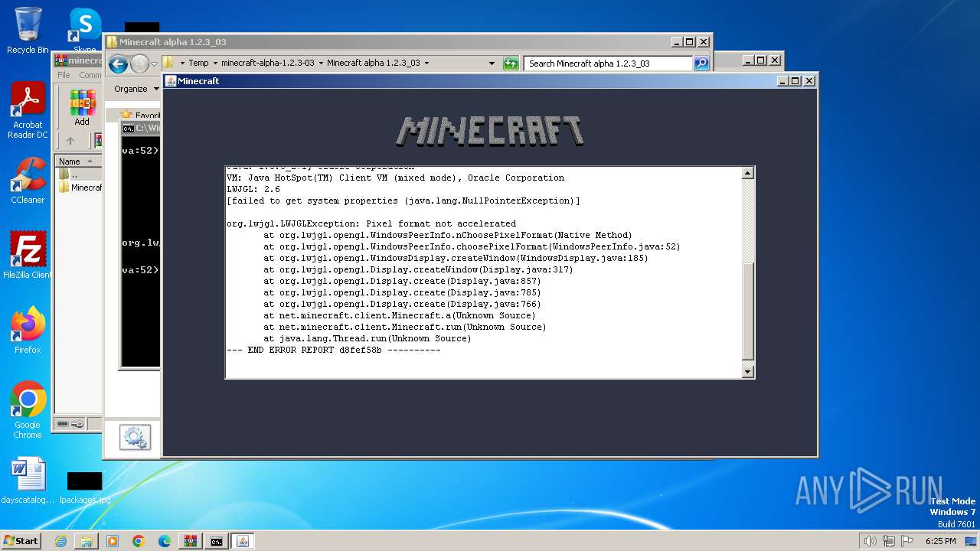Sort by the Name column in WinRAR
This screenshot has height=551, width=980.
(78, 161)
